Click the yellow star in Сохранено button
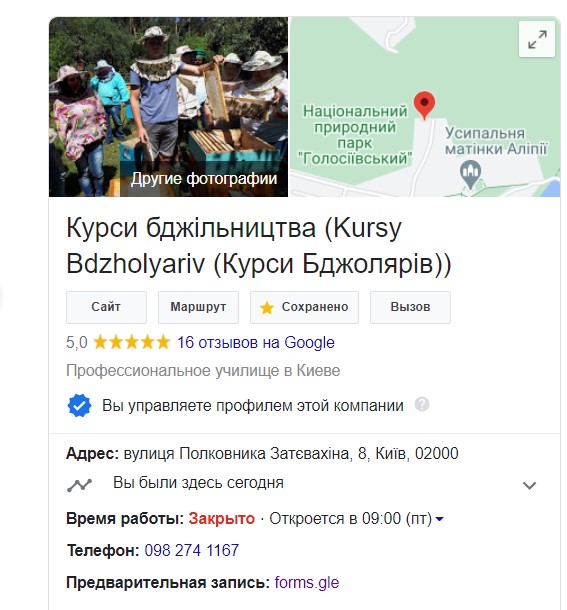567x610 pixels. click(x=267, y=307)
